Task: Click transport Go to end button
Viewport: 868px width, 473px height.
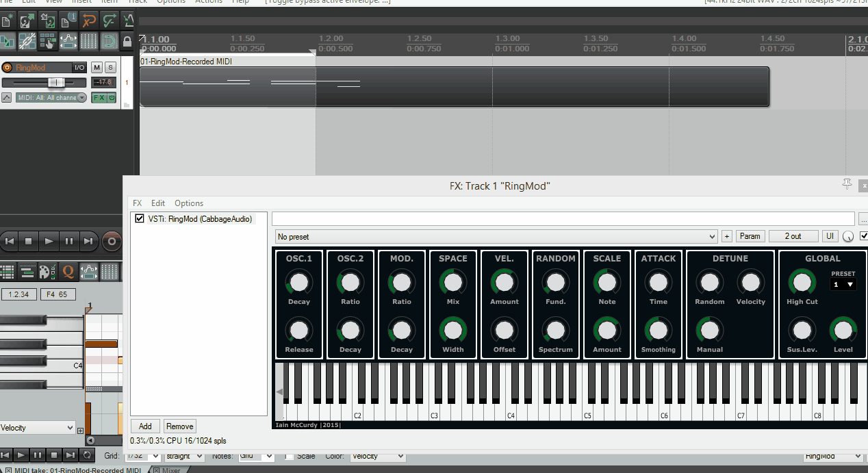Action: [x=88, y=241]
